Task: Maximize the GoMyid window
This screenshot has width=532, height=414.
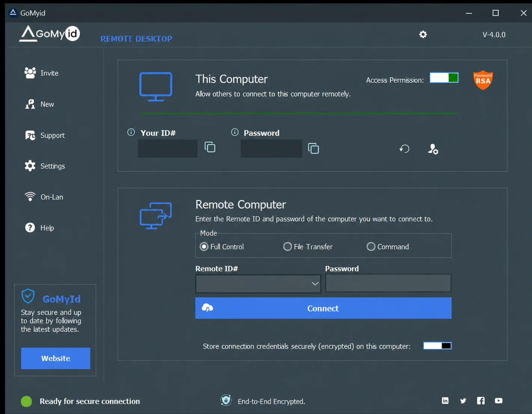Action: (x=496, y=13)
